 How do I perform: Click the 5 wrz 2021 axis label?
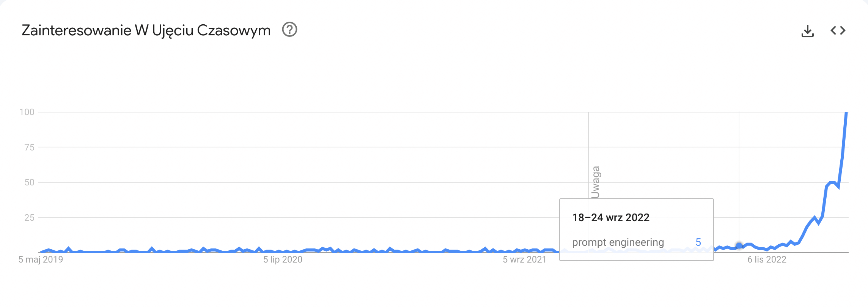pos(525,260)
